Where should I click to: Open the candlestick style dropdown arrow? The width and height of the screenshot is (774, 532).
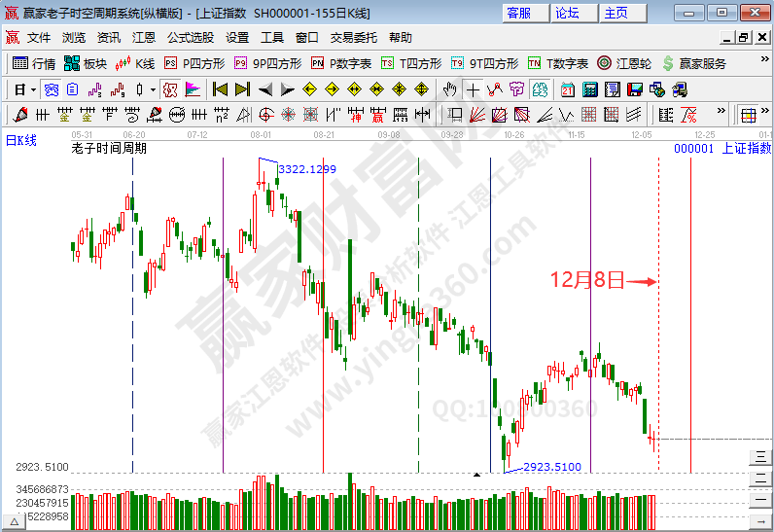tap(152, 89)
